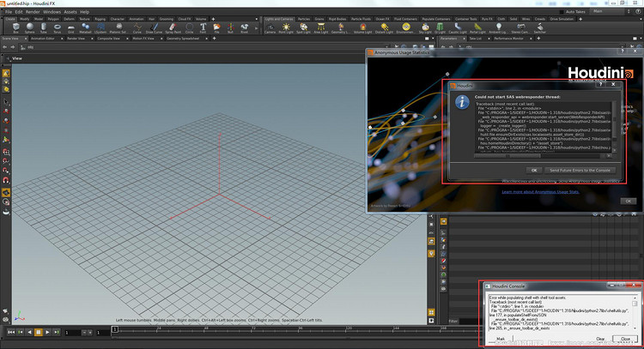
Task: Open the Edit menu
Action: [19, 12]
